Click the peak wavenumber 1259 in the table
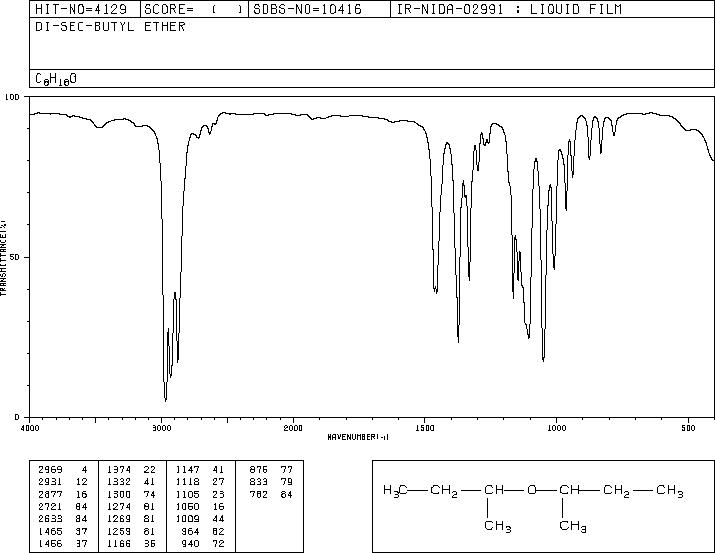The image size is (715, 553). pos(119,532)
